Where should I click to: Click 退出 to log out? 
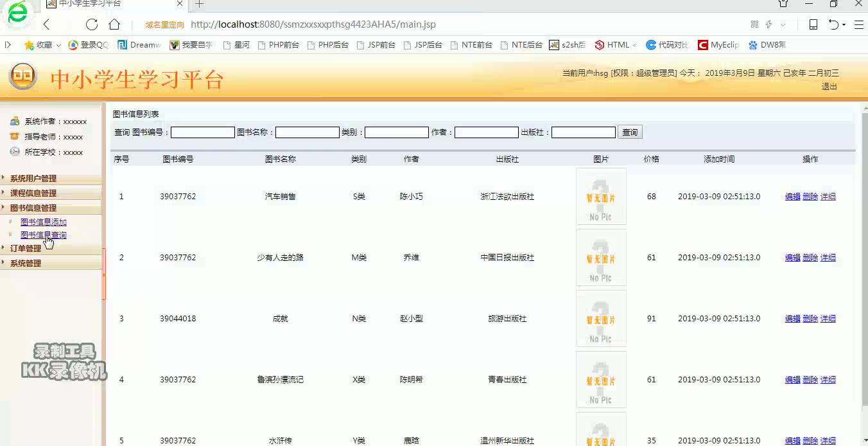829,86
